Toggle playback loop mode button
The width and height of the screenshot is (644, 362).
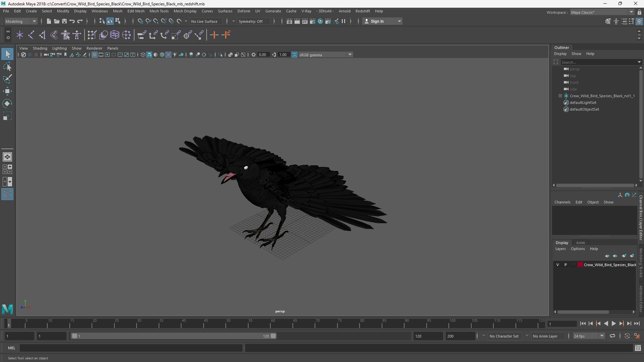(x=612, y=336)
